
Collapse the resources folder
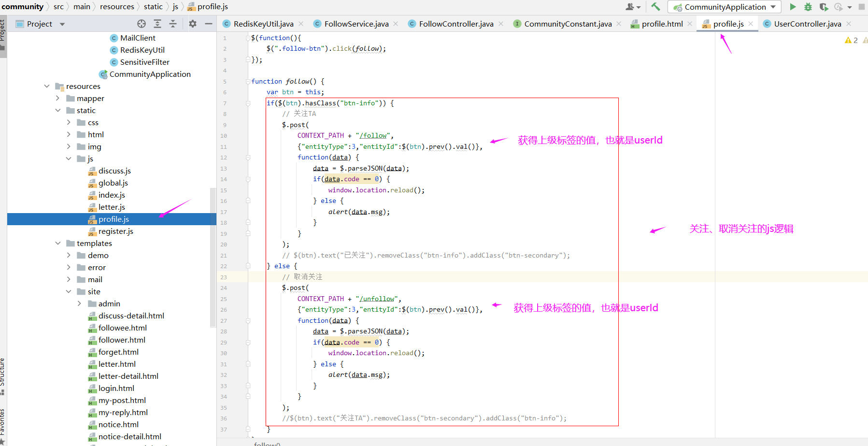(47, 86)
